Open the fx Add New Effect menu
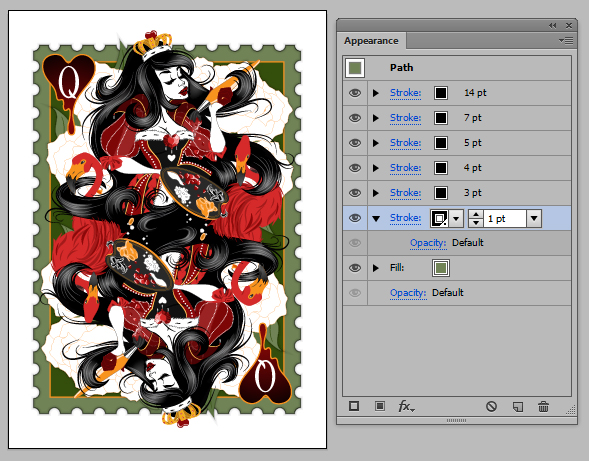589x461 pixels. (406, 406)
